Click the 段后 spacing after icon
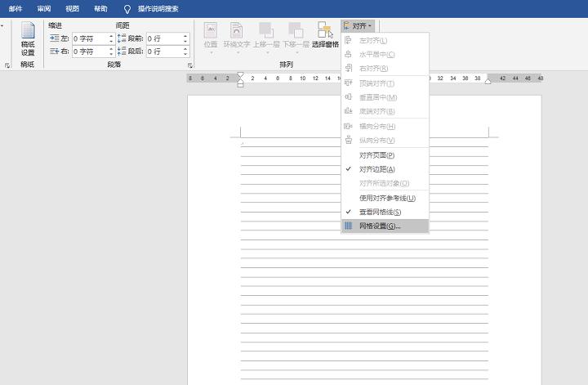This screenshot has width=588, height=385. pyautogui.click(x=122, y=51)
